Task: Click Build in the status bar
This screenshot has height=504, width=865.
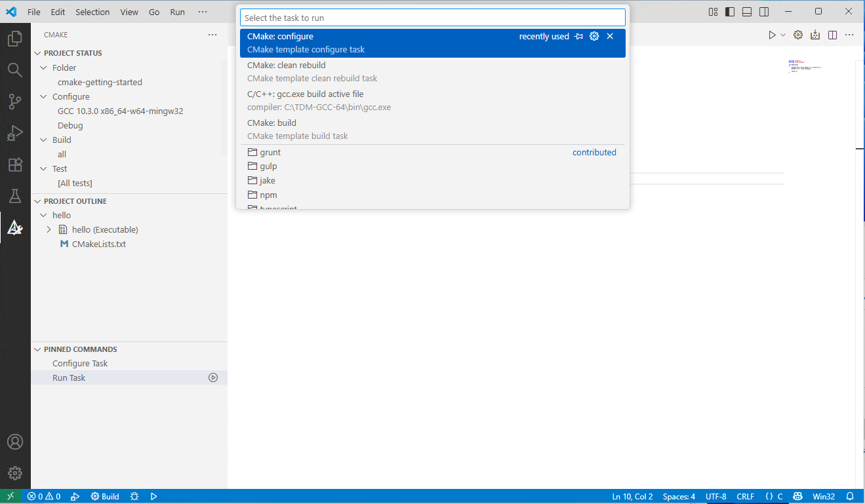Action: tap(105, 496)
